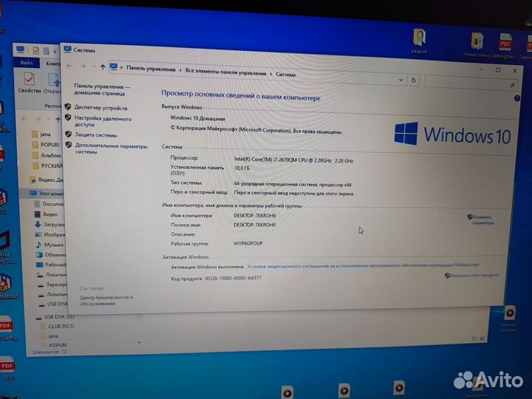Click the 'Система' breadcrumb segment

tap(285, 75)
